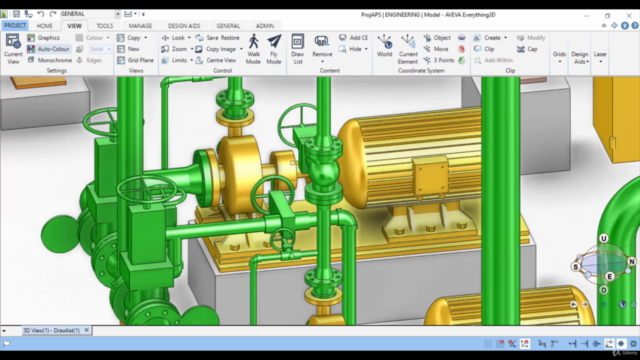This screenshot has width=640, height=360.
Task: Click the flag icon in status bar
Action: (6, 344)
